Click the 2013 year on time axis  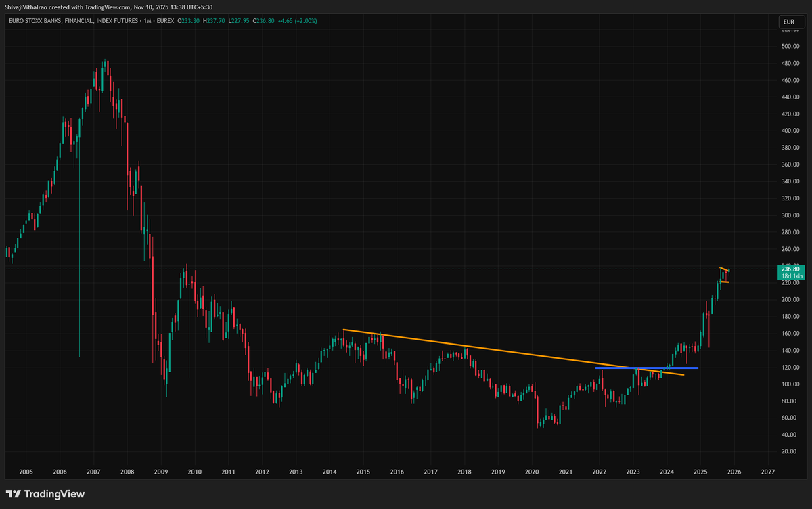coord(296,472)
